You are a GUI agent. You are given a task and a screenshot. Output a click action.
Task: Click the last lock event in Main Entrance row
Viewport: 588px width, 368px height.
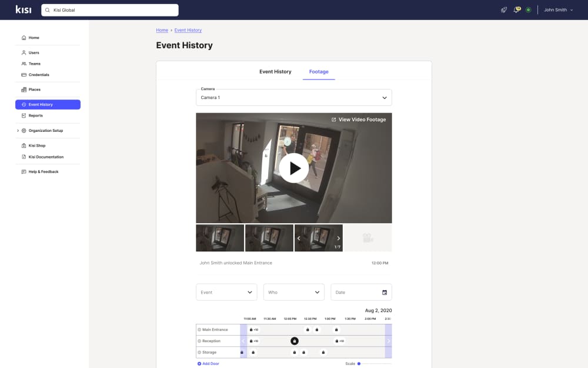pos(336,330)
